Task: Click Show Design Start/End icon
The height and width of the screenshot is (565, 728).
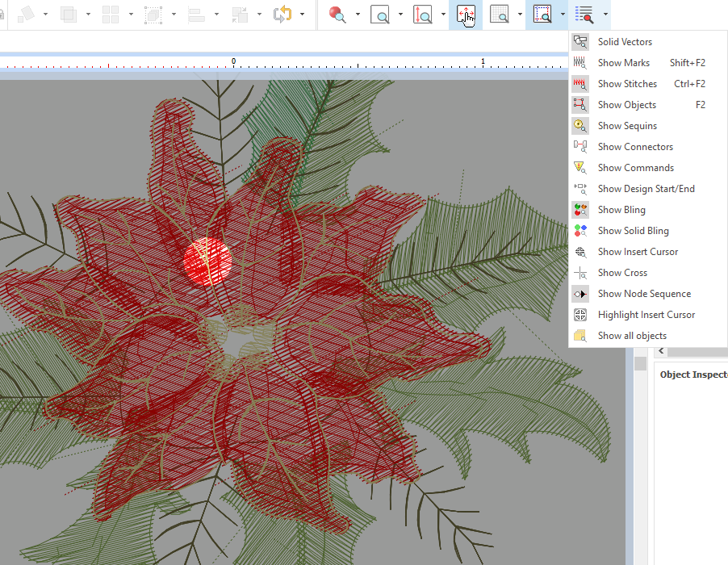Action: pos(580,189)
